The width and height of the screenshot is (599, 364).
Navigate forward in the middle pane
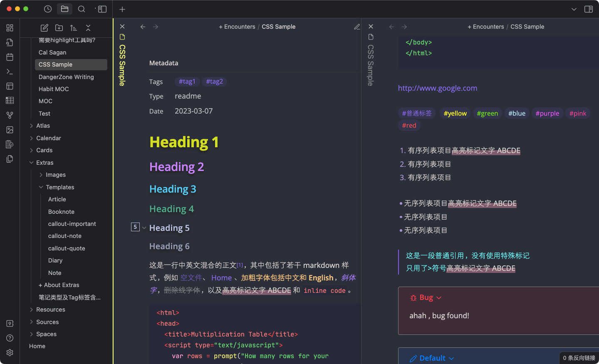click(x=156, y=27)
